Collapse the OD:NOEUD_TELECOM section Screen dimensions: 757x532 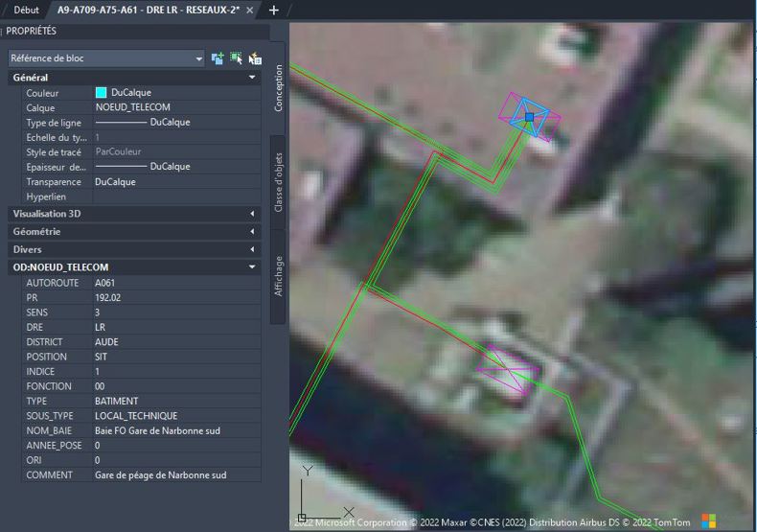click(x=252, y=267)
